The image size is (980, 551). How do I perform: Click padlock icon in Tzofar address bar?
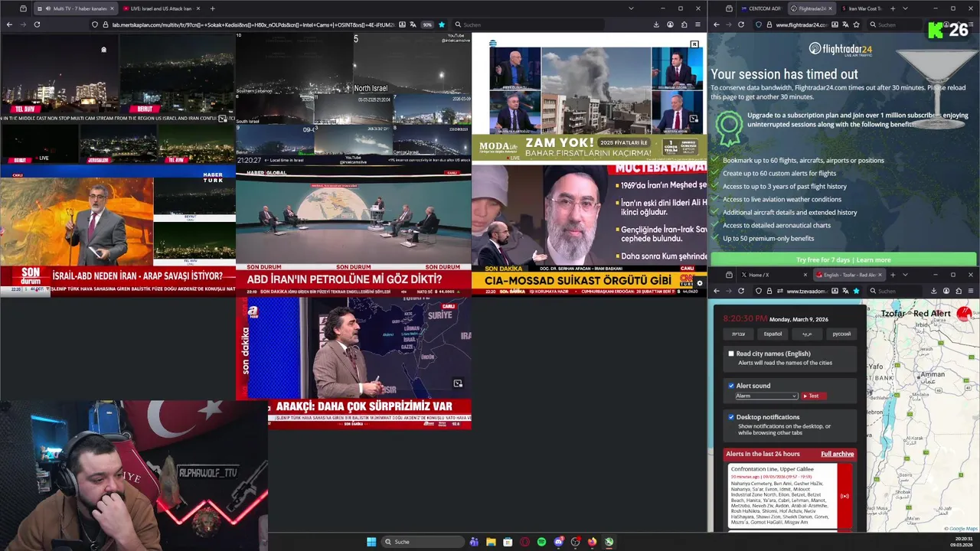point(769,291)
